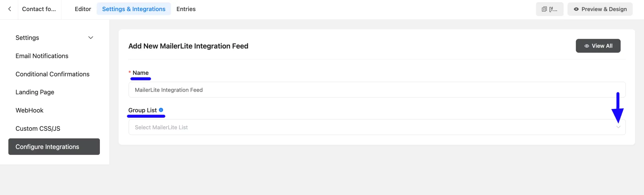Go to Conditional Confirmations
The height and width of the screenshot is (195, 644).
(x=53, y=74)
